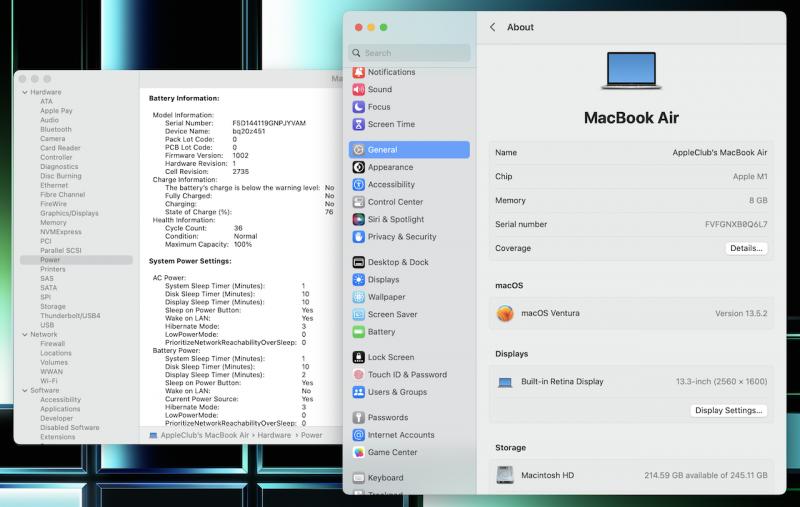
Task: Open the Keyboard icon
Action: coord(359,477)
